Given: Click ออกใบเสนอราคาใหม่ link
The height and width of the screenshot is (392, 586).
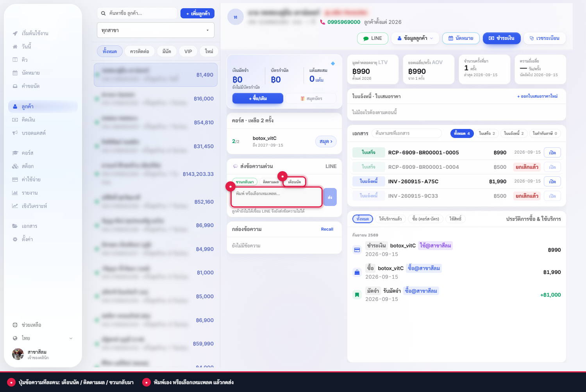Looking at the screenshot, I should coord(537,96).
